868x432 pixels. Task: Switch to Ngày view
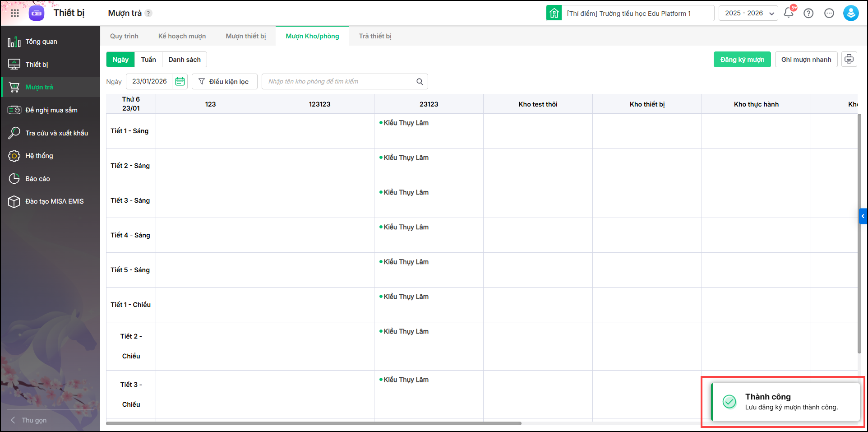pos(120,60)
